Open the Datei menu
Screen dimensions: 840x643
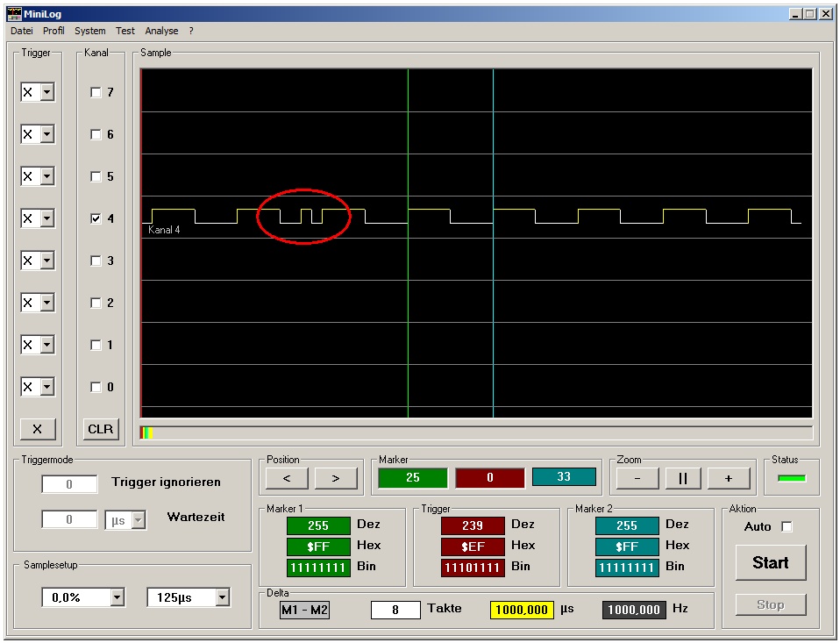(x=21, y=31)
